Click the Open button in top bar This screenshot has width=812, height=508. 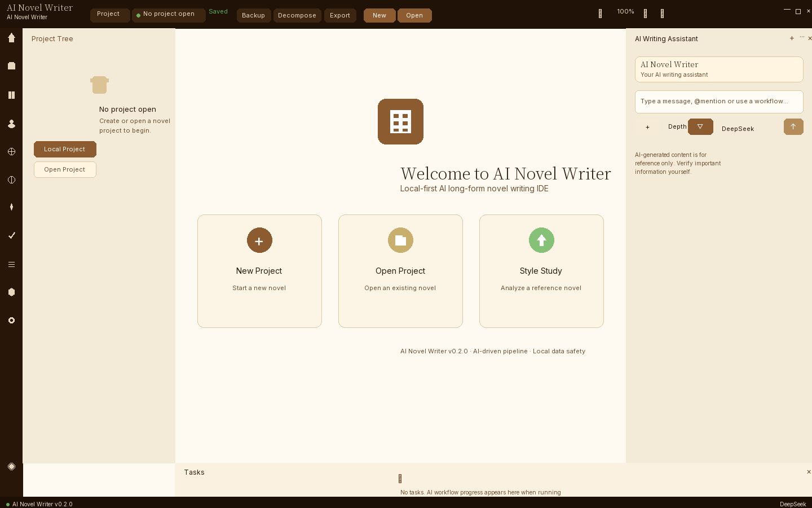pyautogui.click(x=414, y=15)
